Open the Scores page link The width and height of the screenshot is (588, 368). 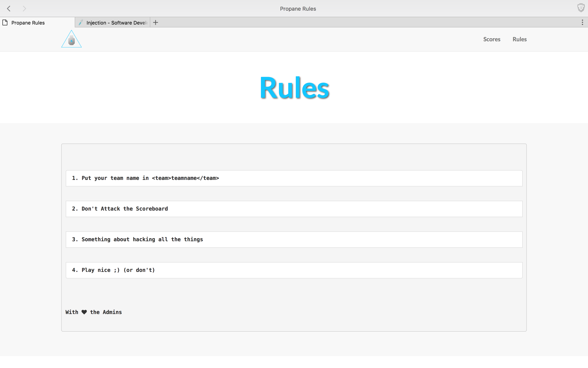pyautogui.click(x=492, y=39)
